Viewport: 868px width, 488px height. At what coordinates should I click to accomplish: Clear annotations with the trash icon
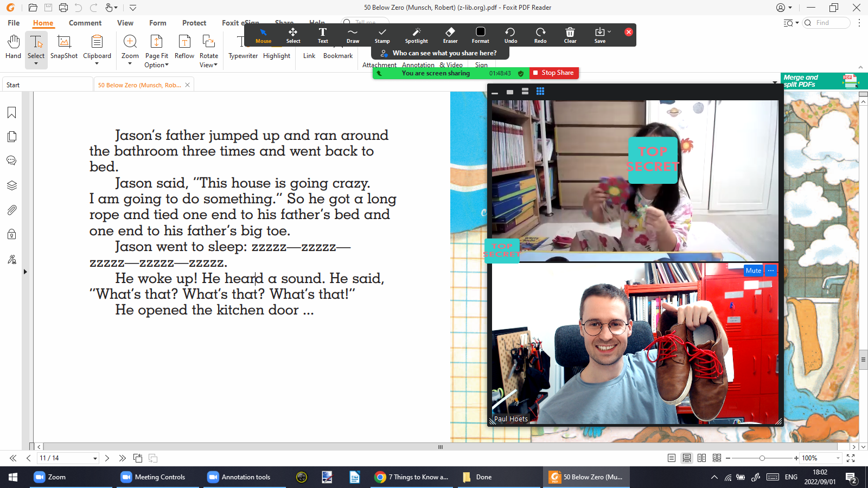[570, 35]
